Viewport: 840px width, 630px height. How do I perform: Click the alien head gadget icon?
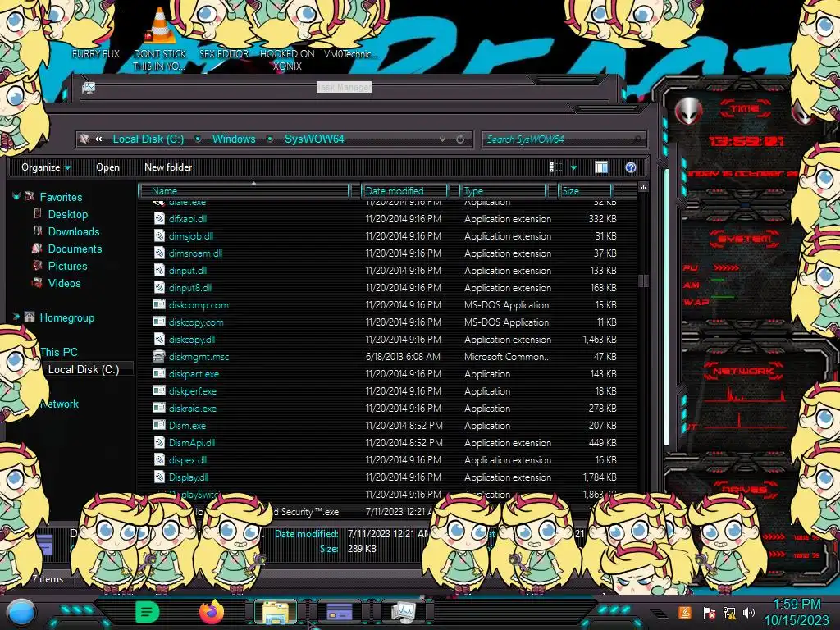coord(688,111)
